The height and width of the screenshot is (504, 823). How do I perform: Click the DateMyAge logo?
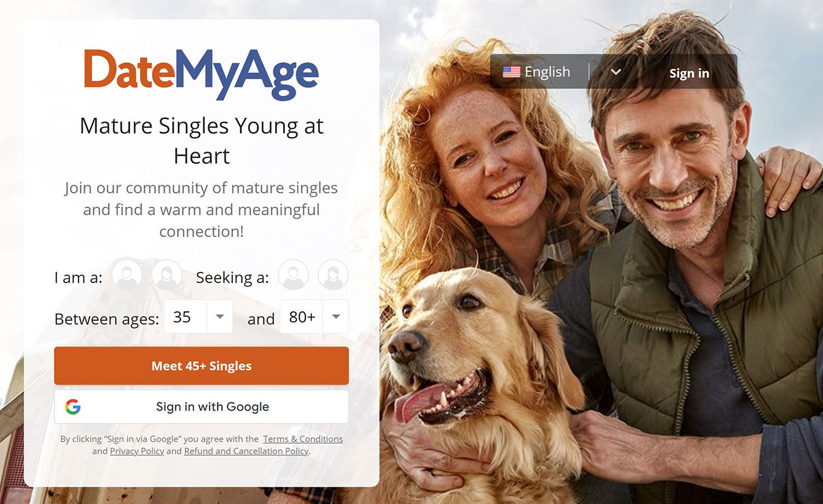[x=201, y=74]
